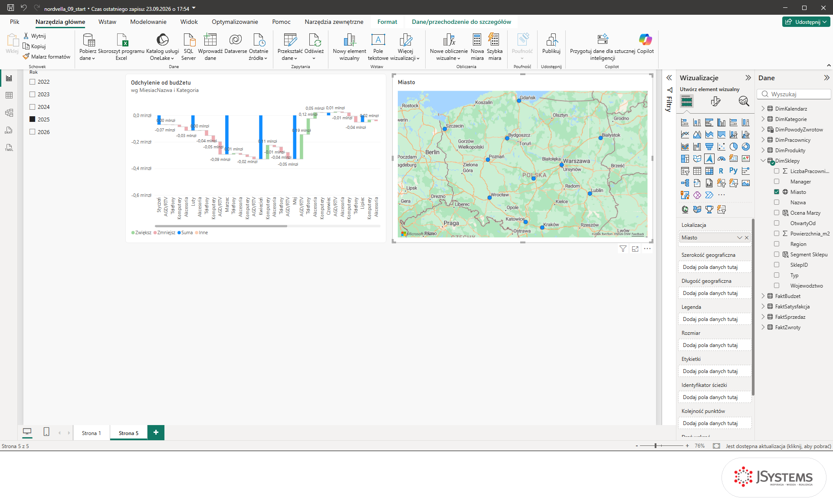Switch to the Widok ribbon tab
This screenshot has height=504, width=833.
coord(189,22)
